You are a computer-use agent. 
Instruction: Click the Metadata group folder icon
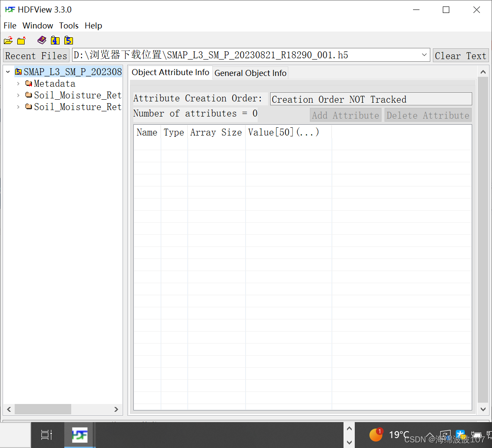tap(28, 83)
